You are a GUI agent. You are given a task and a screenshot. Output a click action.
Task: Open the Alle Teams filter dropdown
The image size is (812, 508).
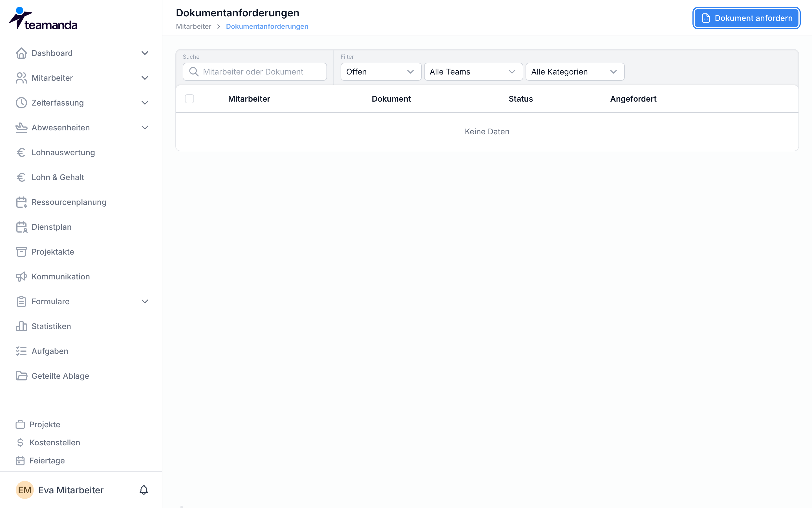(473, 72)
